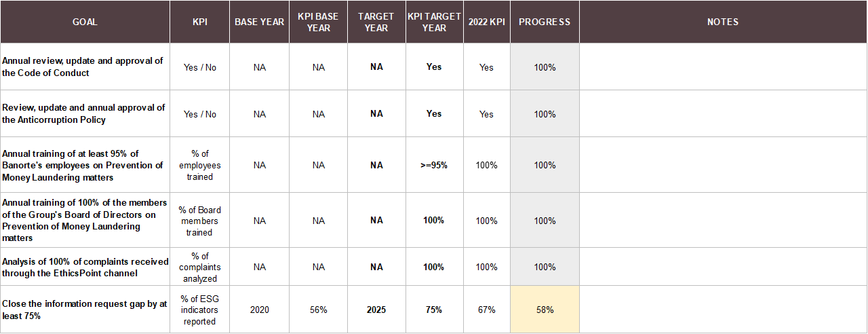Click the 2020 base year cell

click(x=259, y=310)
